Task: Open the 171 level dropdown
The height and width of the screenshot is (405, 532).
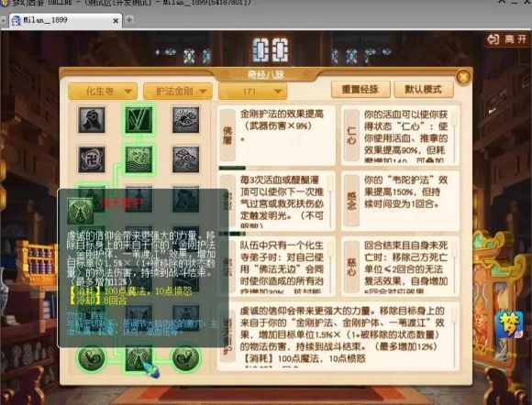Action: tap(253, 91)
